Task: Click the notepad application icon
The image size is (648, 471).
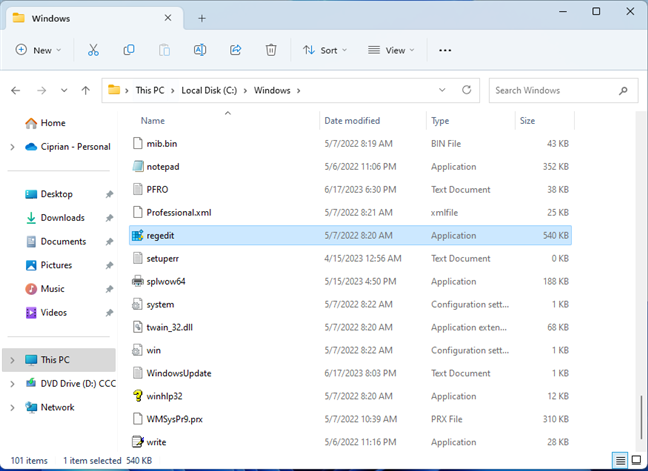Action: (138, 167)
